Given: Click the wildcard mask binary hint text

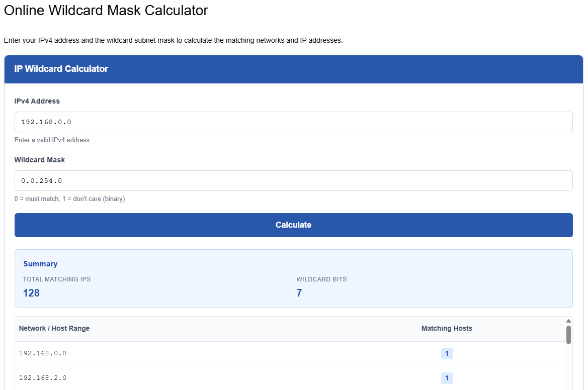Looking at the screenshot, I should [x=69, y=199].
